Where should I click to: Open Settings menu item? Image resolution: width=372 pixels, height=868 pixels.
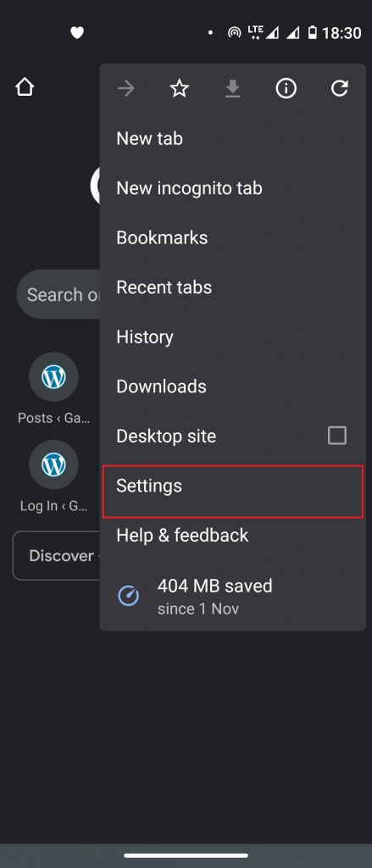[x=232, y=492]
